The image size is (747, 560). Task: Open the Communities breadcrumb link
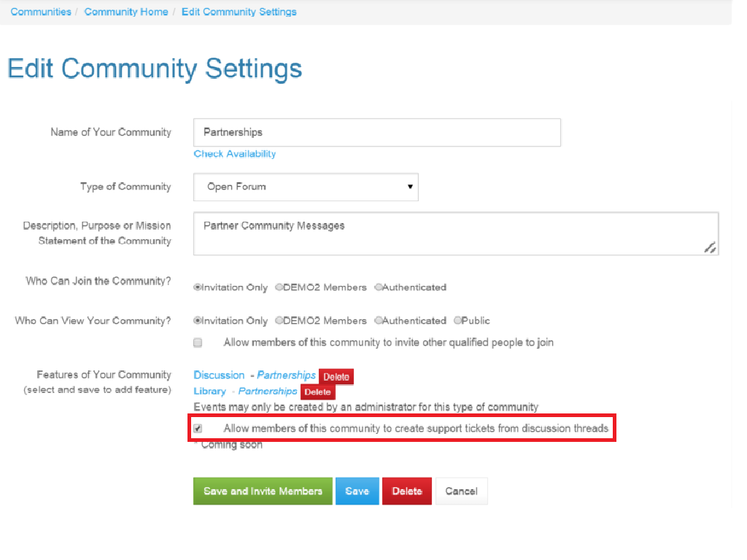41,12
